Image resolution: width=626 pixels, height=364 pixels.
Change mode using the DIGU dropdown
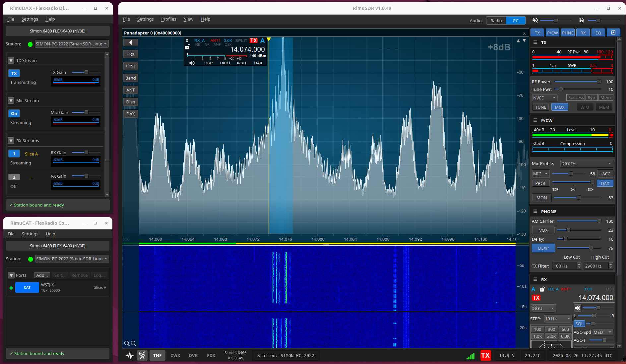[543, 308]
